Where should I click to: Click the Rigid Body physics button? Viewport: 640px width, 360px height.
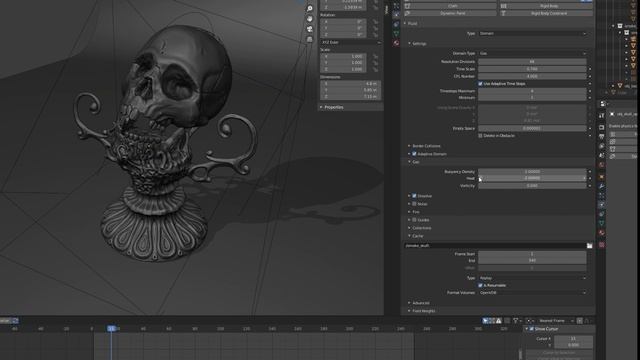click(546, 6)
